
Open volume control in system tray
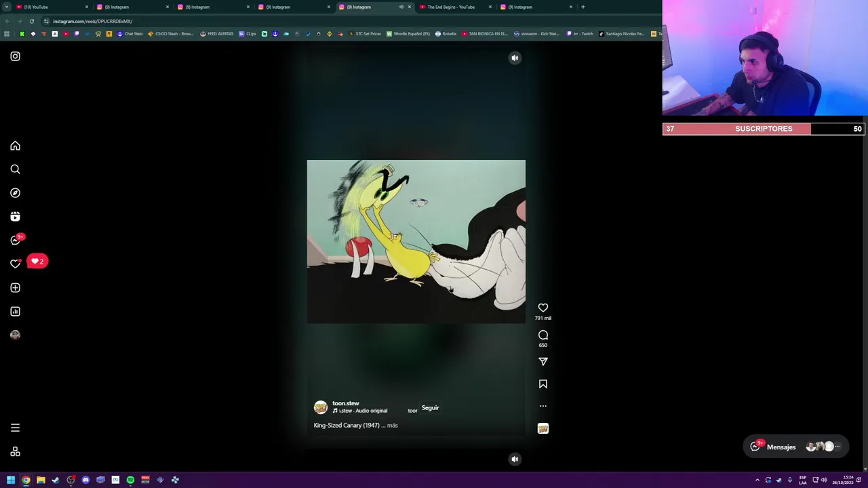click(x=824, y=480)
